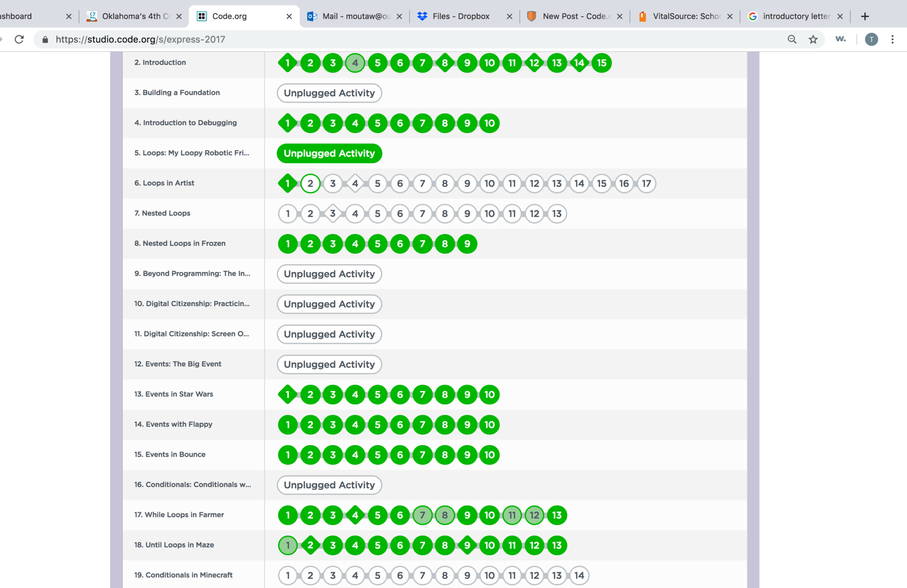Click diamond level 9 in Until Loops in Maze
This screenshot has width=907, height=588.
pyautogui.click(x=467, y=545)
